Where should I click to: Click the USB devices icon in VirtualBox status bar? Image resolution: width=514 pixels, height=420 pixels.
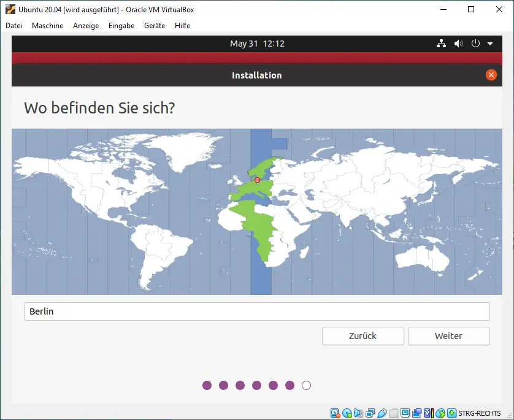[382, 413]
